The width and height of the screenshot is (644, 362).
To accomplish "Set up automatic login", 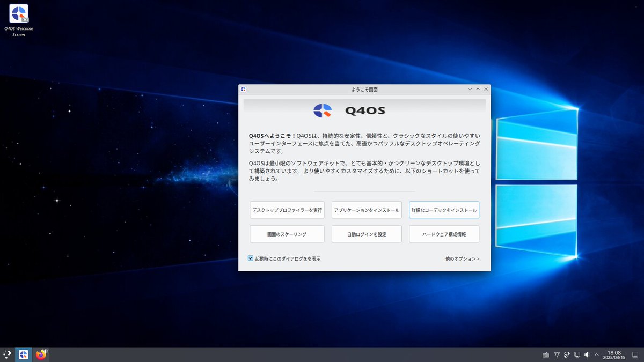I will coord(367,234).
